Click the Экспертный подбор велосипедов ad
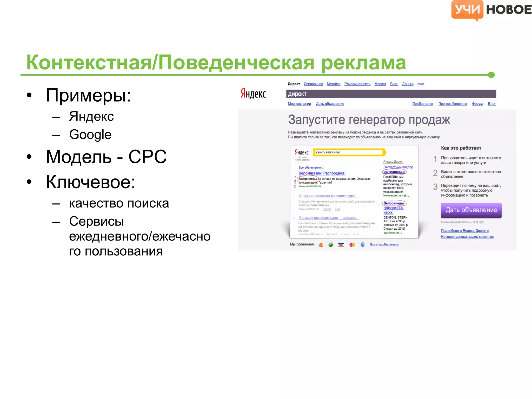The width and height of the screenshot is (532, 399). point(398,169)
